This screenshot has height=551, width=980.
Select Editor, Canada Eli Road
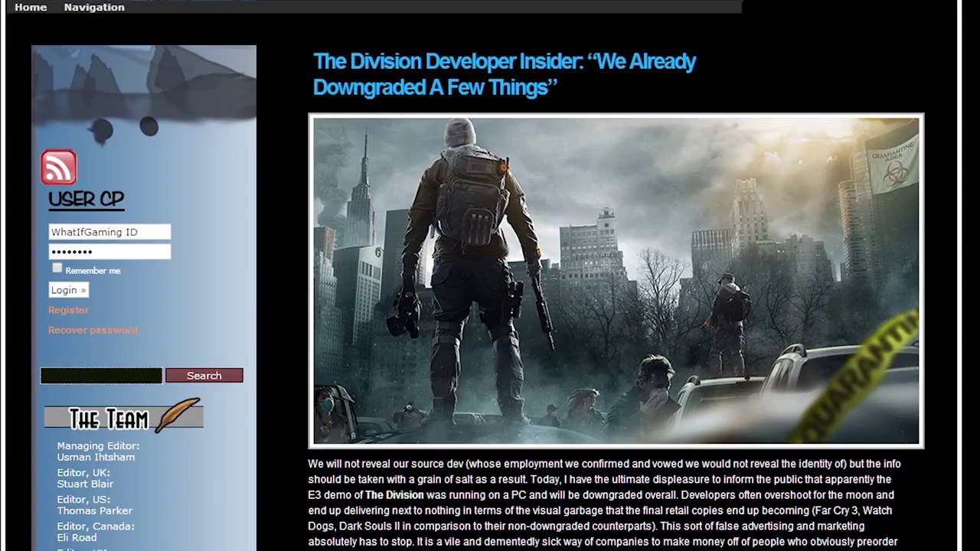tap(96, 532)
